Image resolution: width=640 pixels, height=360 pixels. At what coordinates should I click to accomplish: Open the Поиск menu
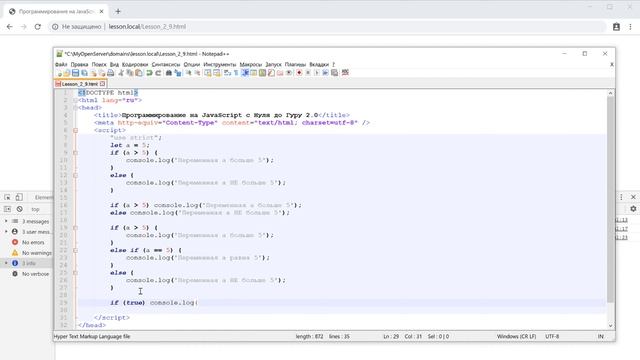click(99, 64)
